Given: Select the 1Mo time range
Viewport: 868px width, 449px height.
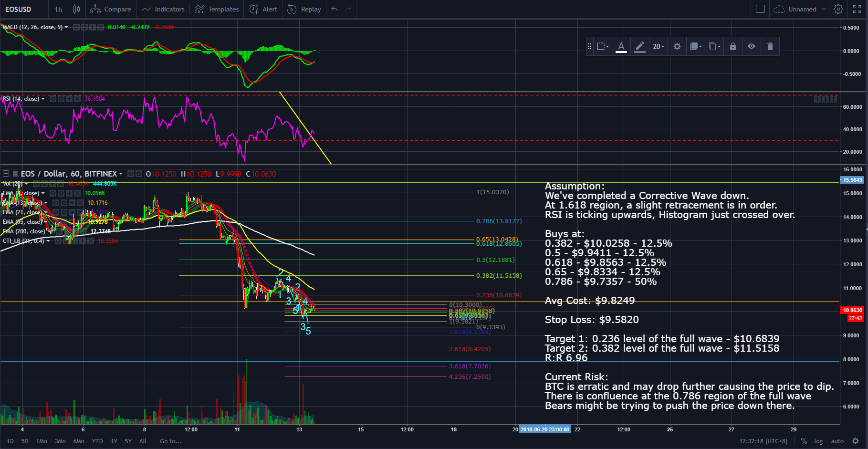Looking at the screenshot, I should point(42,441).
